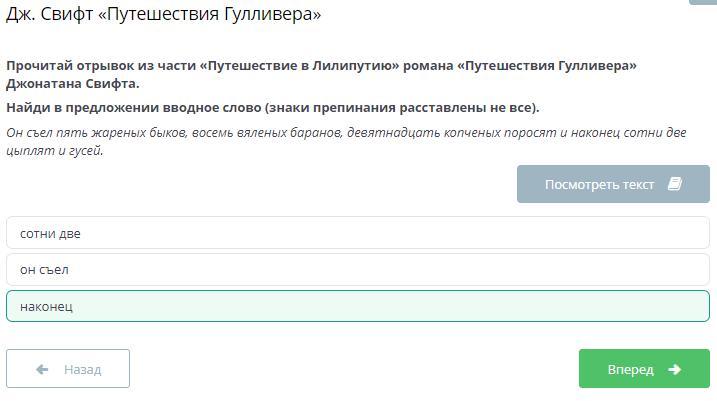Screen dimensions: 717x401
Task: Click the words «цыплят и гусей» in the italic sentence
Action: pyautogui.click(x=54, y=151)
